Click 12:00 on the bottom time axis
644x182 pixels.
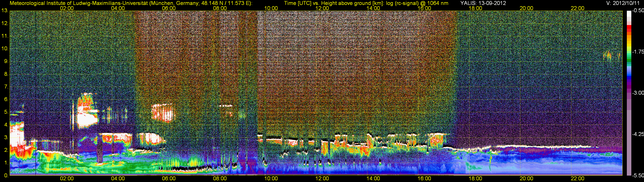pos(322,179)
